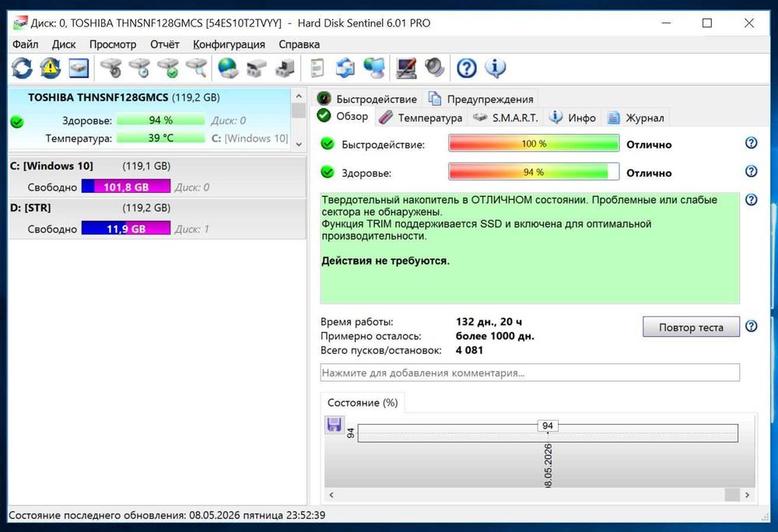The width and height of the screenshot is (778, 532).
Task: Click help icon next to Повтор теста
Action: click(752, 326)
